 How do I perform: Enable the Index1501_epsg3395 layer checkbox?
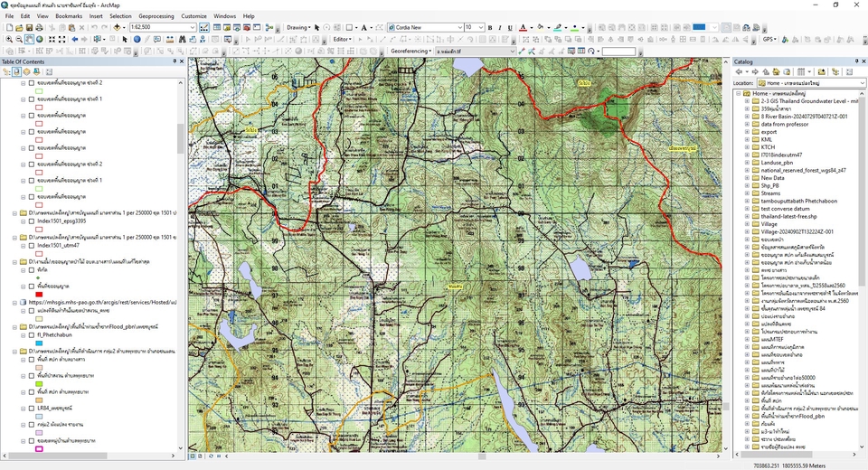click(31, 220)
